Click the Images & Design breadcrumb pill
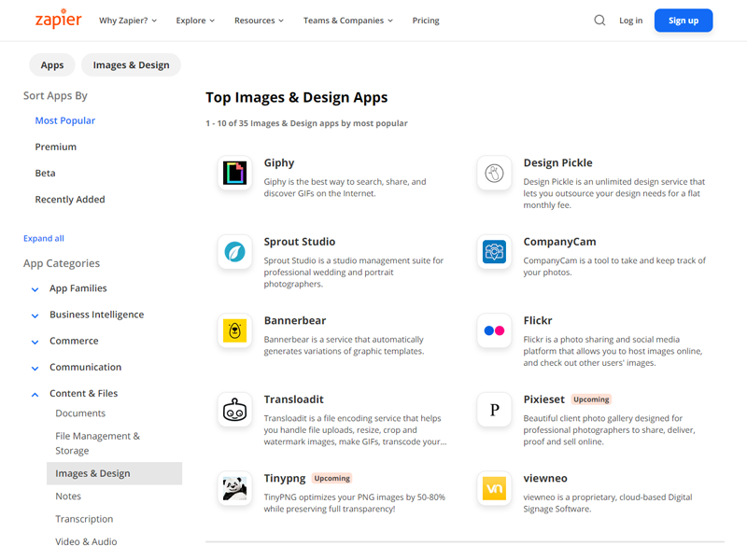Image resolution: width=747 pixels, height=560 pixels. tap(131, 64)
